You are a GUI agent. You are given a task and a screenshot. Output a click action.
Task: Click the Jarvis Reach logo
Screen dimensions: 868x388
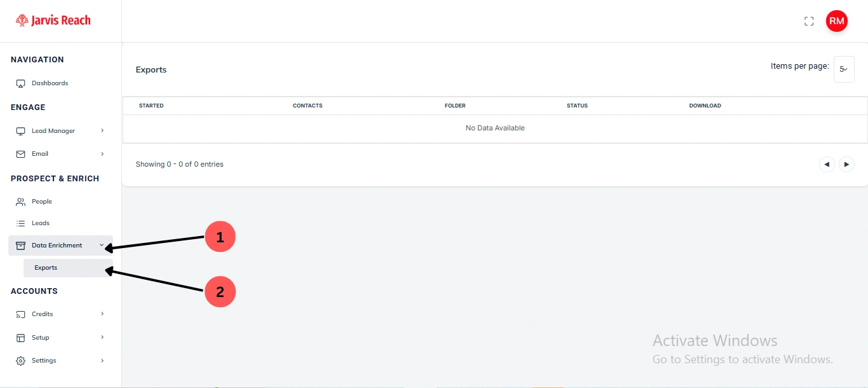point(53,20)
